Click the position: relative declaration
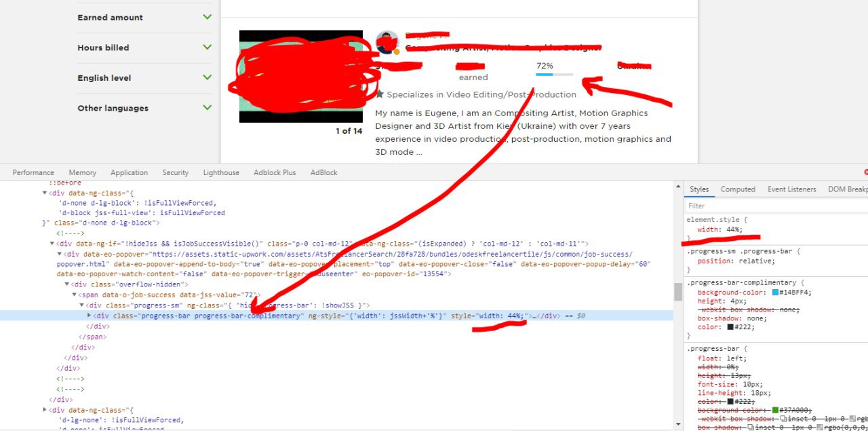868x431 pixels. click(x=736, y=261)
